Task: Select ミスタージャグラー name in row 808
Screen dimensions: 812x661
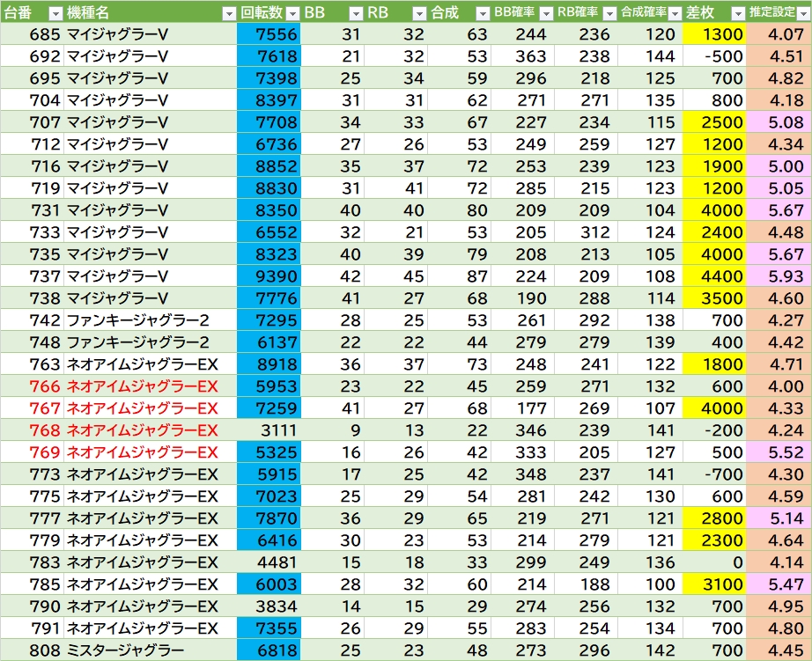Action: [151, 650]
